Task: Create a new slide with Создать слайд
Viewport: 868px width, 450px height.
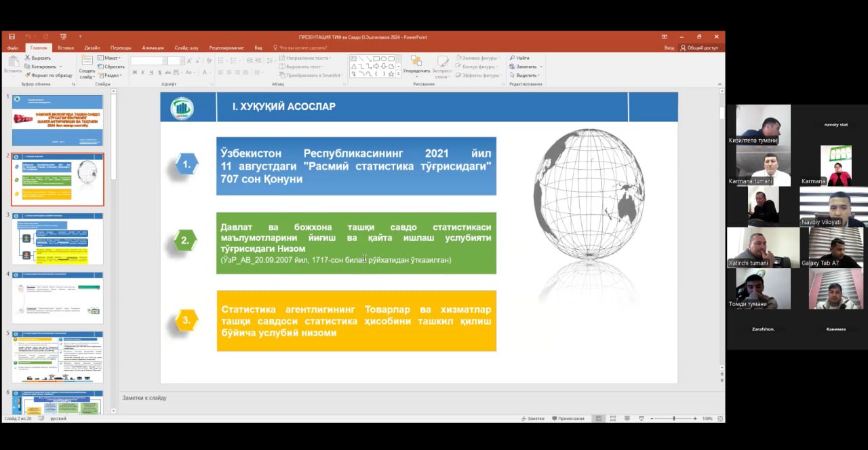Action: click(87, 67)
